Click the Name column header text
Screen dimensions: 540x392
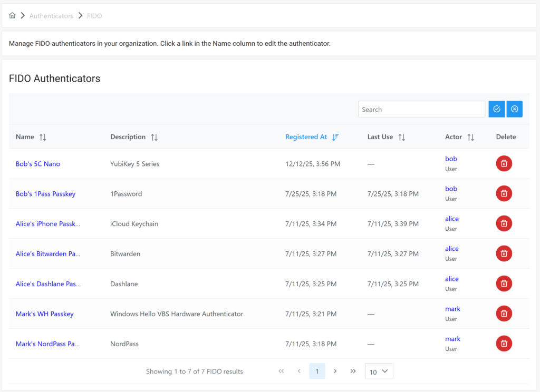pyautogui.click(x=25, y=137)
